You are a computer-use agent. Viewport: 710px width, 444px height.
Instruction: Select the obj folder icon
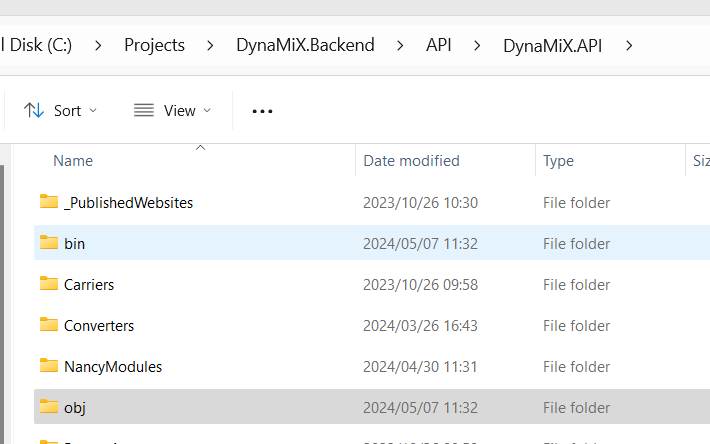pos(49,407)
